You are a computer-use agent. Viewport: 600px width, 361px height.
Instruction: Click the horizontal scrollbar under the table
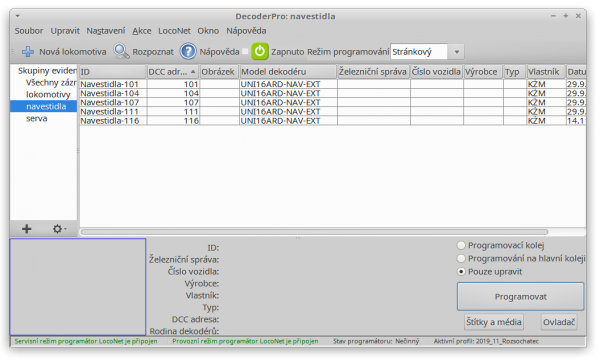click(x=315, y=232)
